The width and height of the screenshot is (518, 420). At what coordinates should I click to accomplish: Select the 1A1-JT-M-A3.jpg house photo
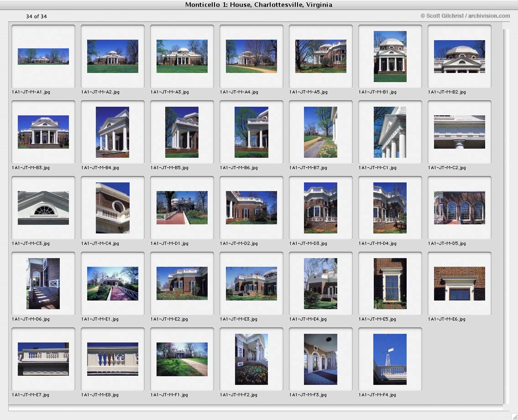click(182, 56)
